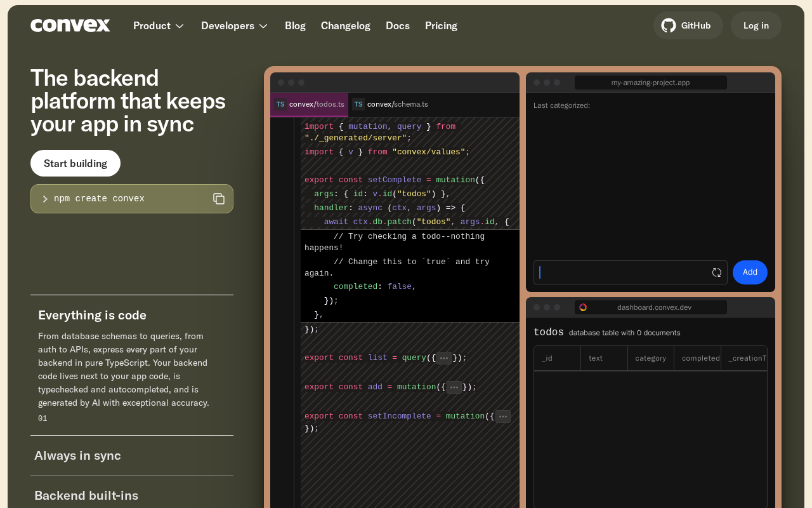Click the Log in button

click(x=756, y=25)
